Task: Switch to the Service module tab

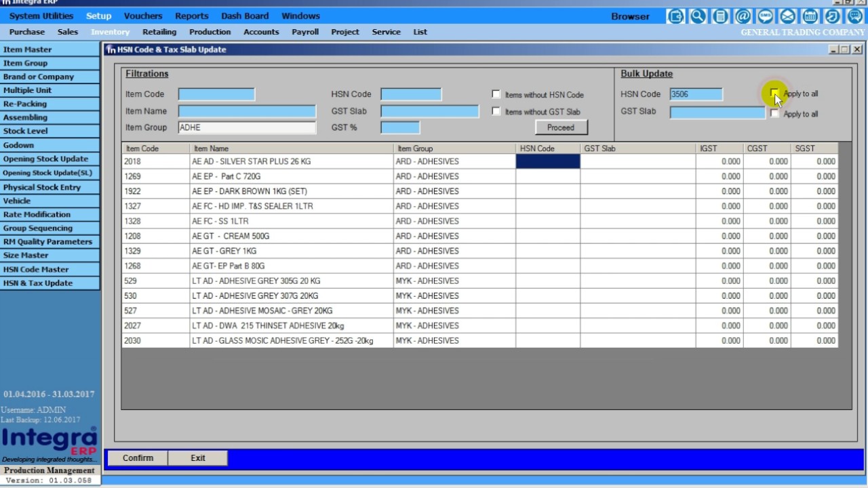Action: click(386, 32)
